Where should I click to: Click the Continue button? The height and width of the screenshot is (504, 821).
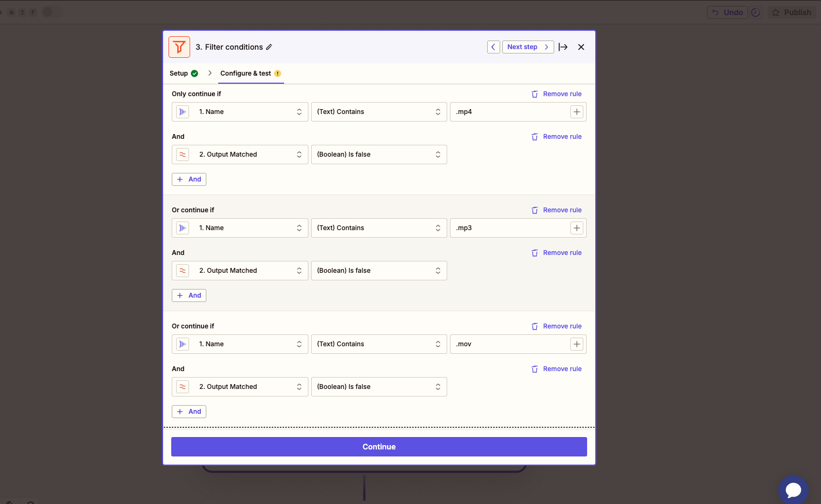click(379, 447)
